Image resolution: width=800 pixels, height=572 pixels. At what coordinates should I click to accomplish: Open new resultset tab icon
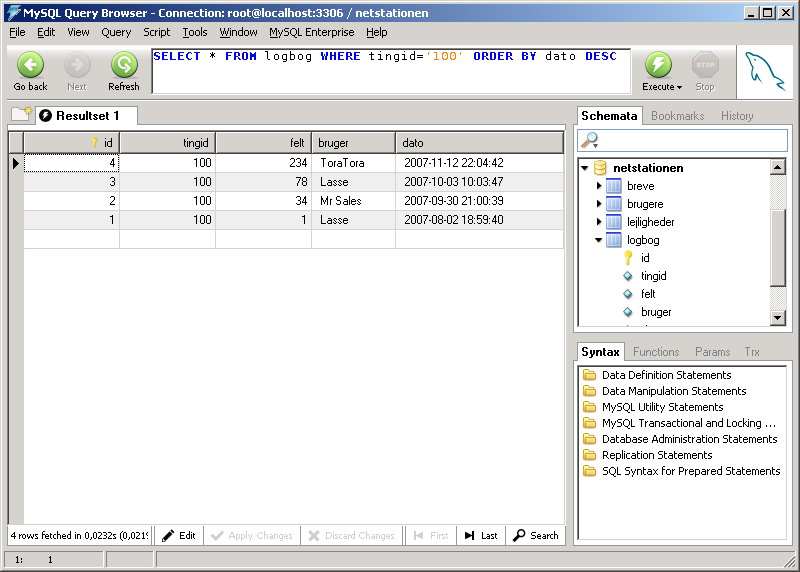tap(21, 115)
